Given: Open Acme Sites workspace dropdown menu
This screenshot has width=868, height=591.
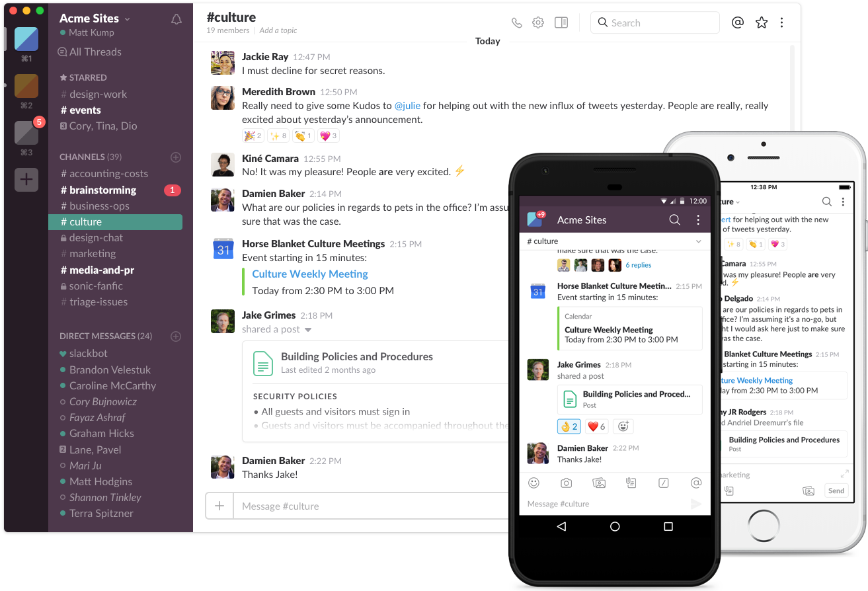Looking at the screenshot, I should (95, 19).
